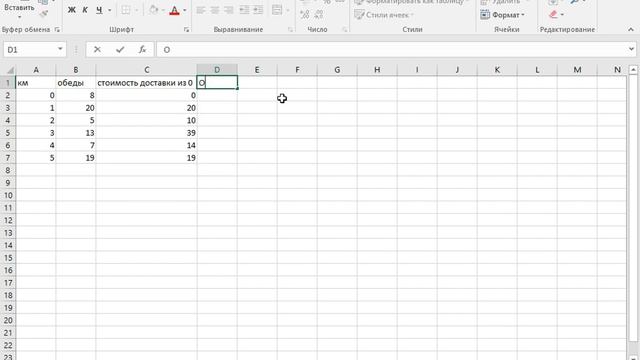Open Стили ячеек menu
The width and height of the screenshot is (640, 360).
pos(384,15)
